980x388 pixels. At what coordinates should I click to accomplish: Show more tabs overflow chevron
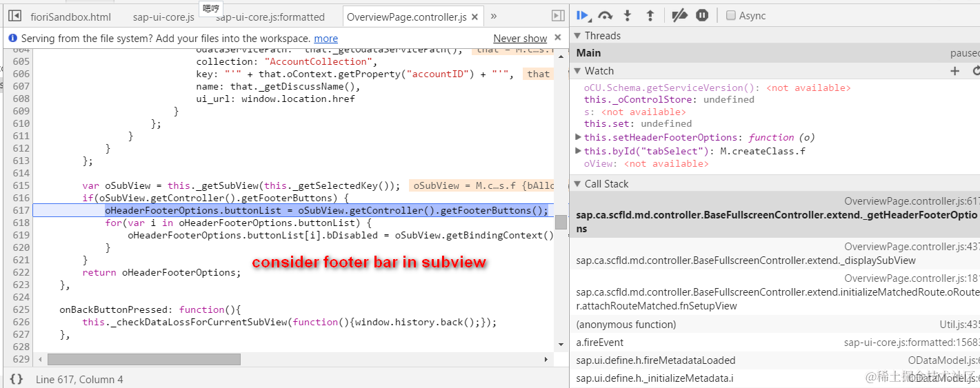(x=494, y=16)
